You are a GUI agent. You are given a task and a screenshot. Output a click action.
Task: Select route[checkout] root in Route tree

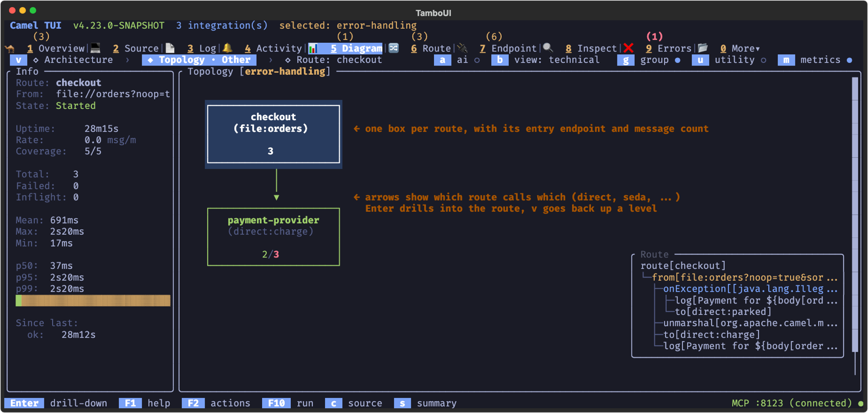(x=683, y=266)
